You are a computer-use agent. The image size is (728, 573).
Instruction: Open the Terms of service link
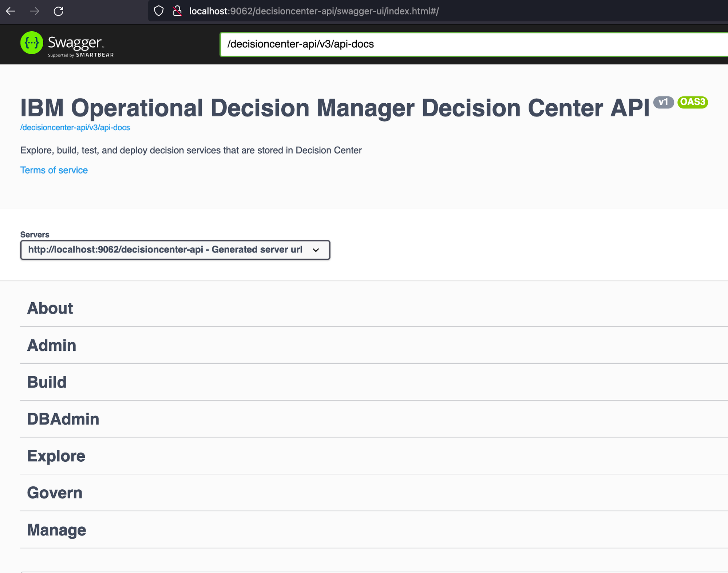pos(54,170)
